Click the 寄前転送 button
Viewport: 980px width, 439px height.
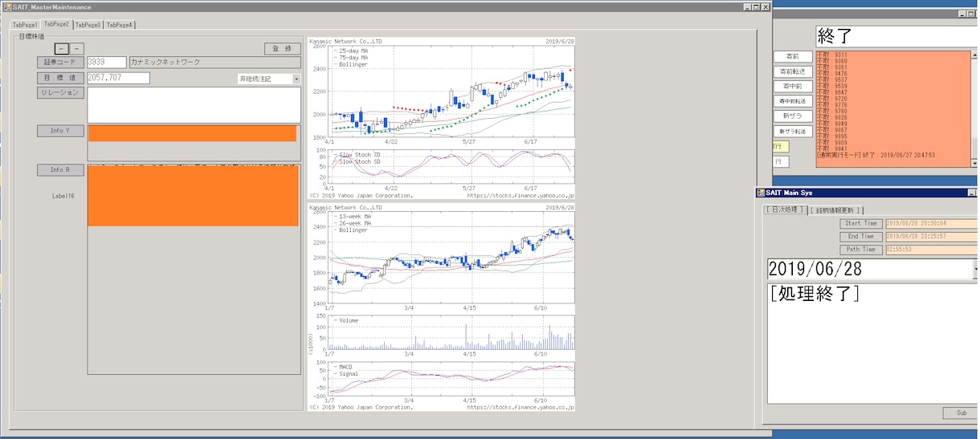(x=793, y=71)
